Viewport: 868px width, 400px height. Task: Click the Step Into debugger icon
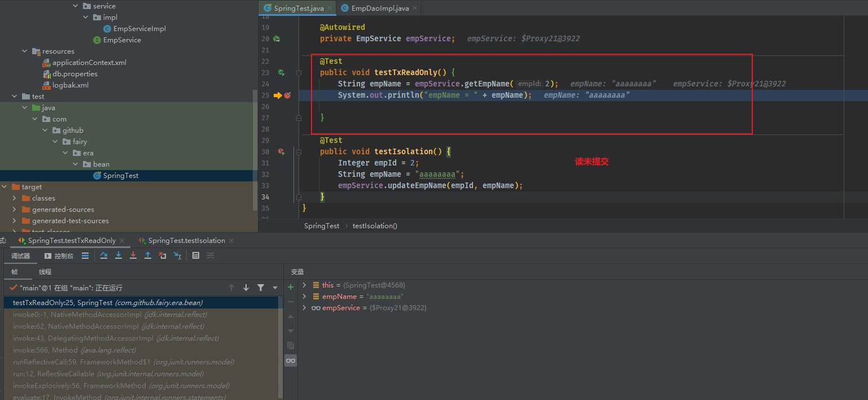point(119,255)
